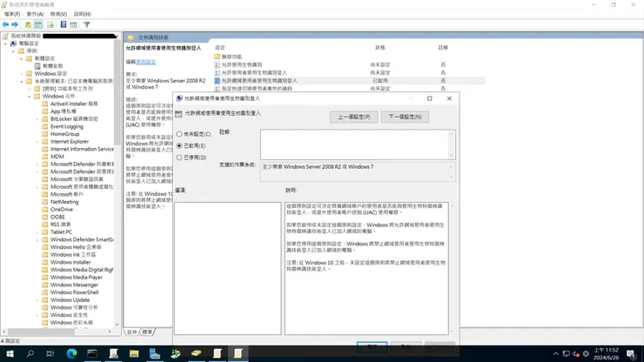Screen dimensions: 644x362
Task: Switch to the 延伸 tab
Action: tap(132, 332)
